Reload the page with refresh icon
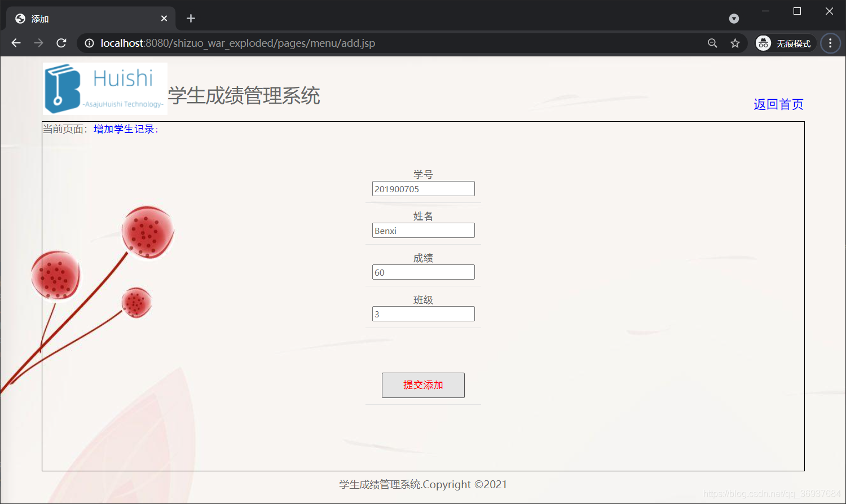Screen dimensions: 846x504 [x=61, y=43]
